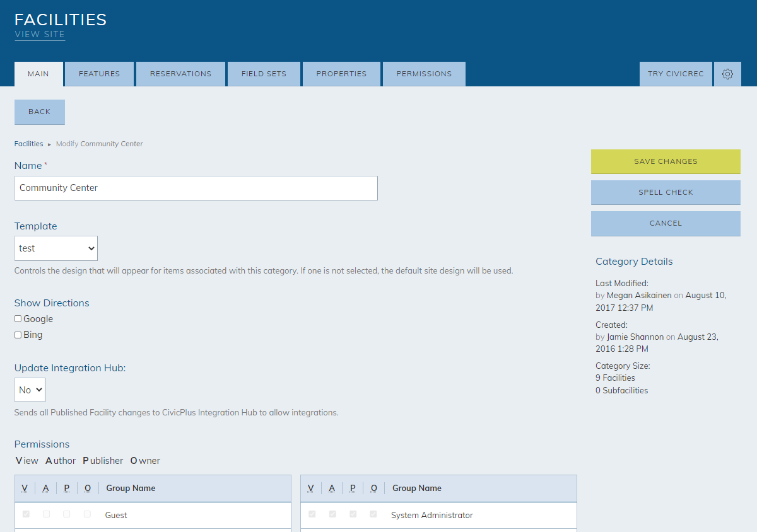This screenshot has height=532, width=757.
Task: Toggle Guest Owner permission checkbox
Action: [x=87, y=514]
